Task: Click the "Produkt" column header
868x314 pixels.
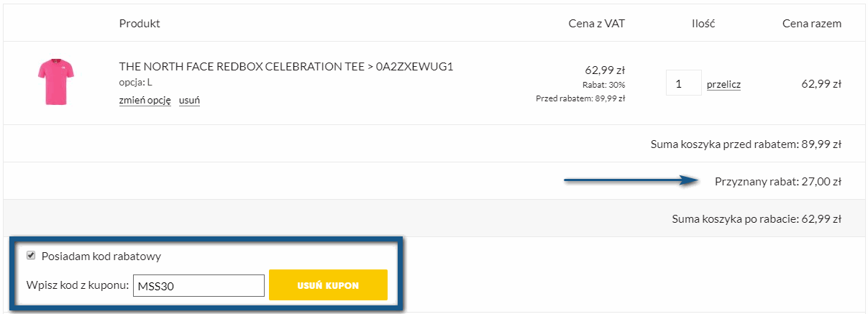Action: pos(140,24)
